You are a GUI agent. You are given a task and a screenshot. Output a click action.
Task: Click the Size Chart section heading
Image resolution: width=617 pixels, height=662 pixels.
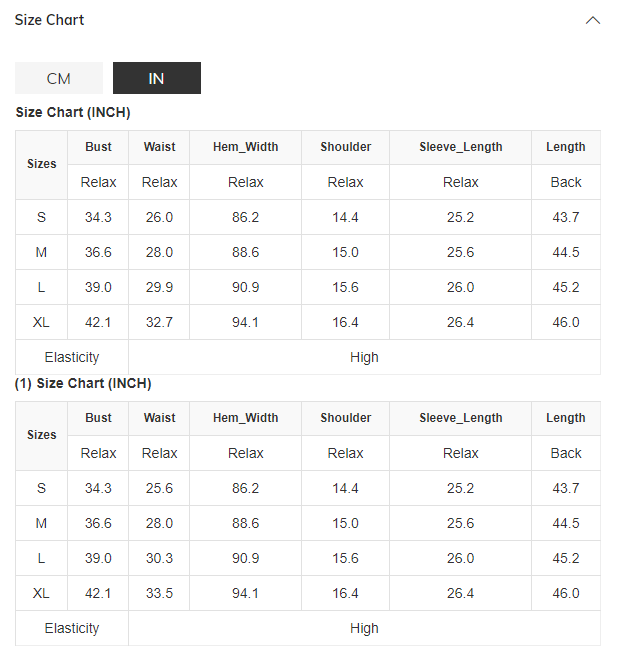pos(50,20)
